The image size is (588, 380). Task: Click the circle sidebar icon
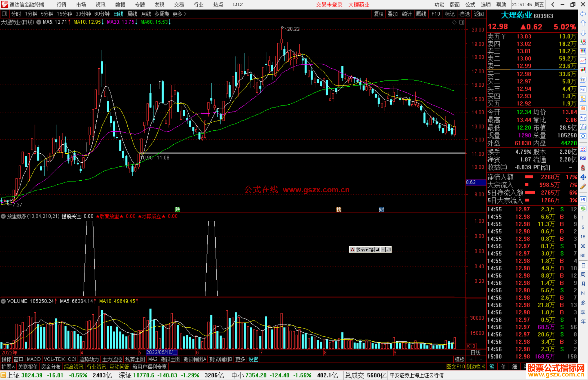[583, 136]
